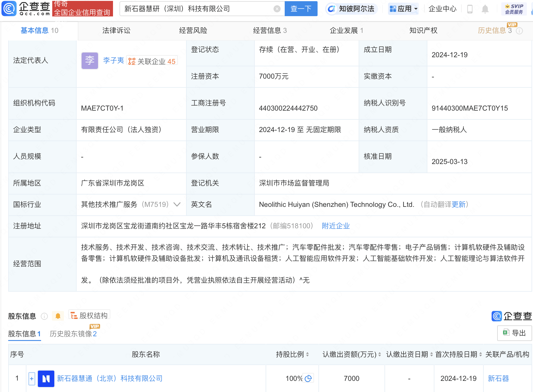Screen dimensions: 533x392
Task: Click 7000万元 registered capital value
Action: [x=274, y=77]
